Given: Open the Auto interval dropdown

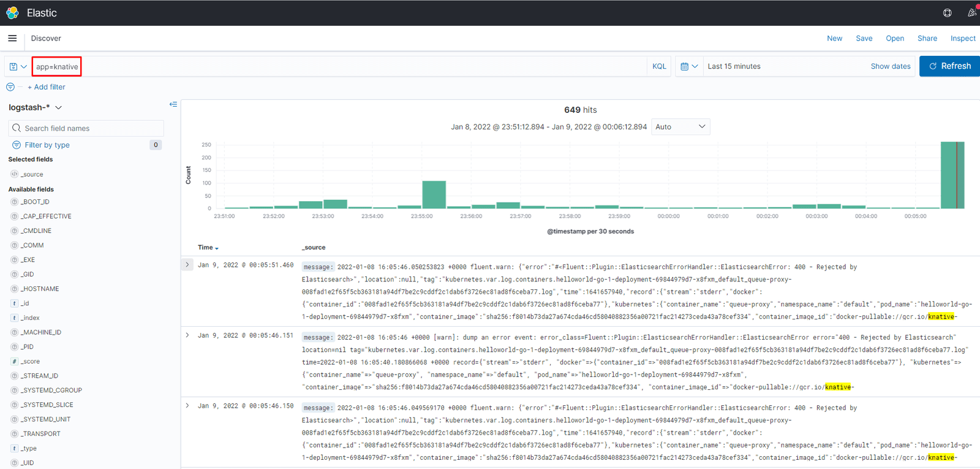Looking at the screenshot, I should (680, 127).
